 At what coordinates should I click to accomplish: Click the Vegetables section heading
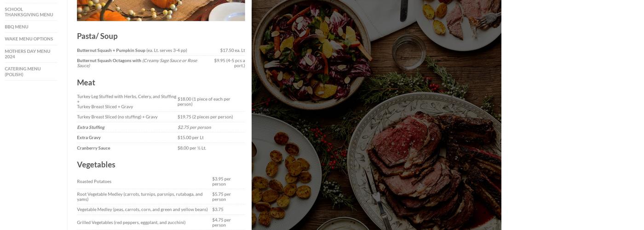pyautogui.click(x=96, y=164)
